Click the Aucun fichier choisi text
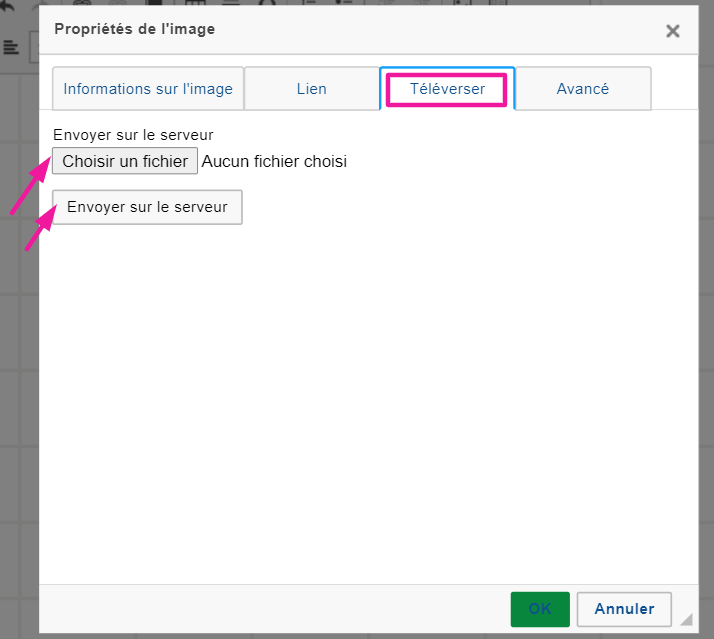This screenshot has height=639, width=714. [x=274, y=161]
